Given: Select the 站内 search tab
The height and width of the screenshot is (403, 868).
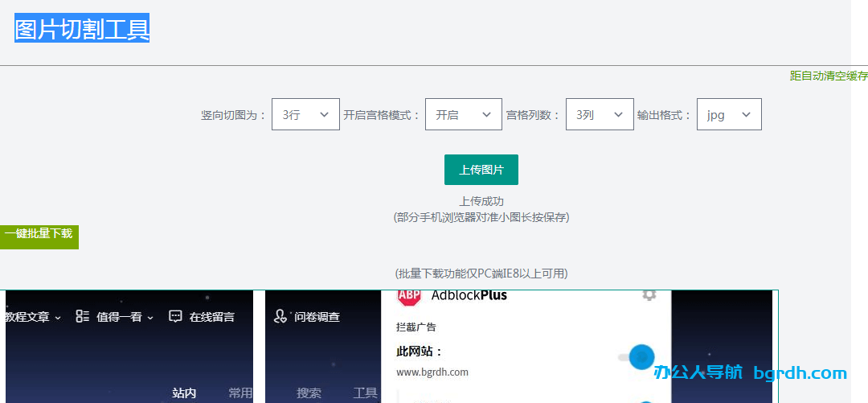Looking at the screenshot, I should 184,393.
